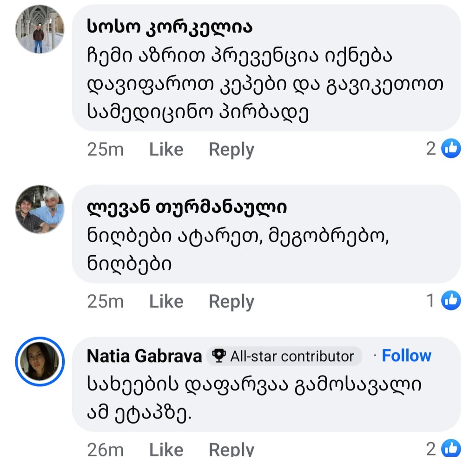This screenshot has height=457, width=476.
Task: Open the Natia Gabrava name link
Action: click(x=144, y=356)
